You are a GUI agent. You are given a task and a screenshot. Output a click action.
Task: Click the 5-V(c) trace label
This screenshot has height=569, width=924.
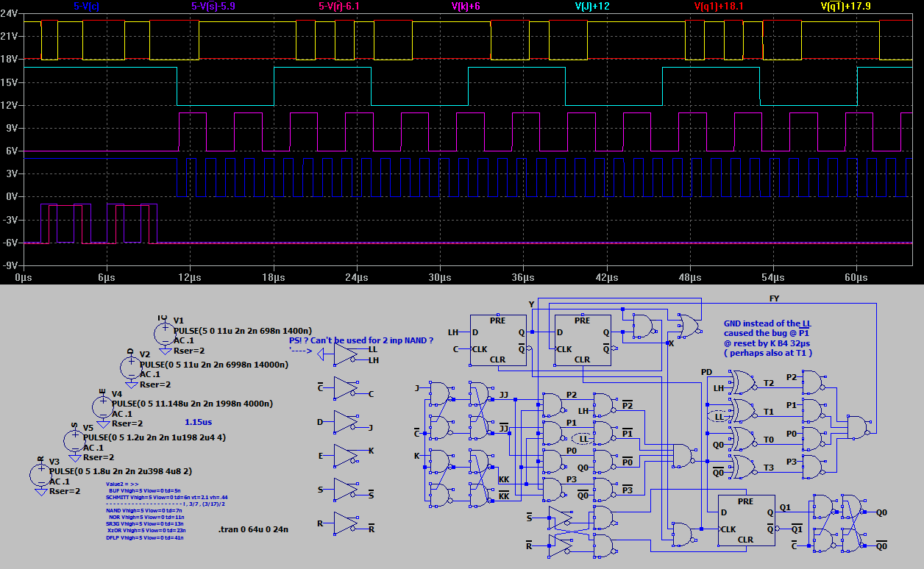coord(88,7)
